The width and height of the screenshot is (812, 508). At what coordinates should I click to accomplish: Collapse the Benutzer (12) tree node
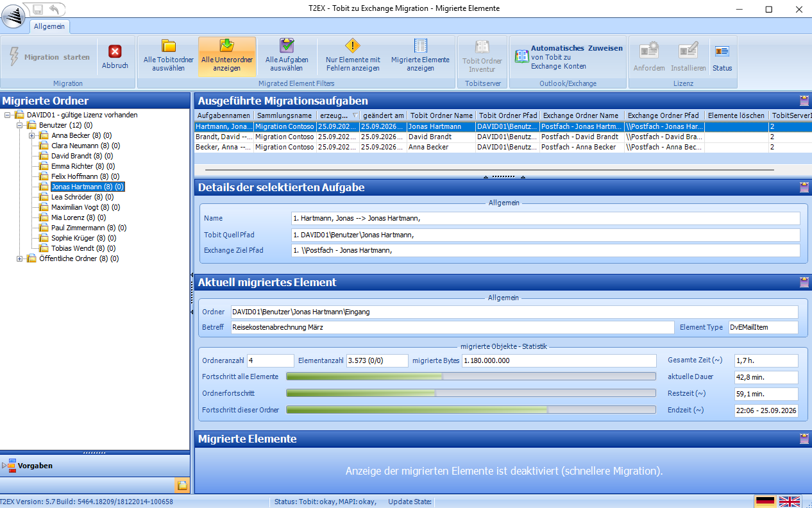(20, 125)
